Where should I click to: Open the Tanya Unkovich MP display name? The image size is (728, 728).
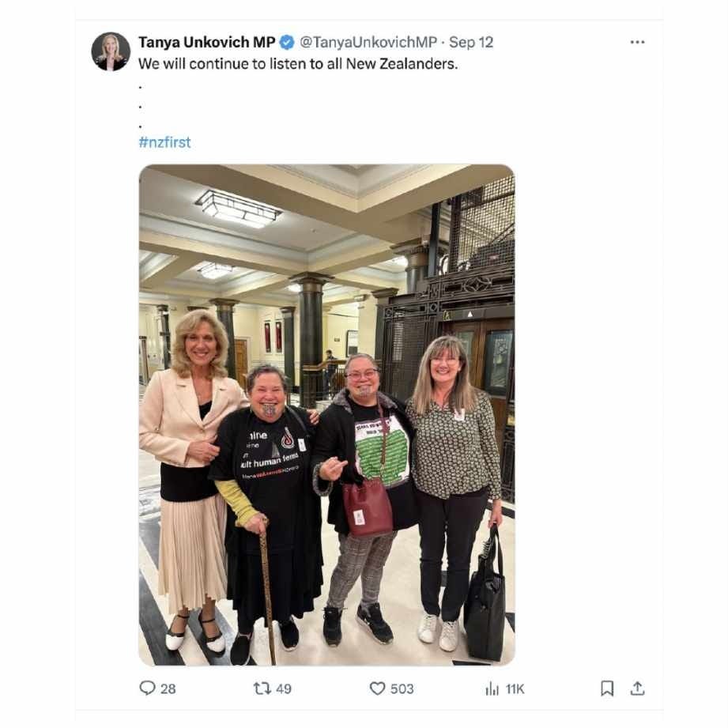pyautogui.click(x=206, y=42)
